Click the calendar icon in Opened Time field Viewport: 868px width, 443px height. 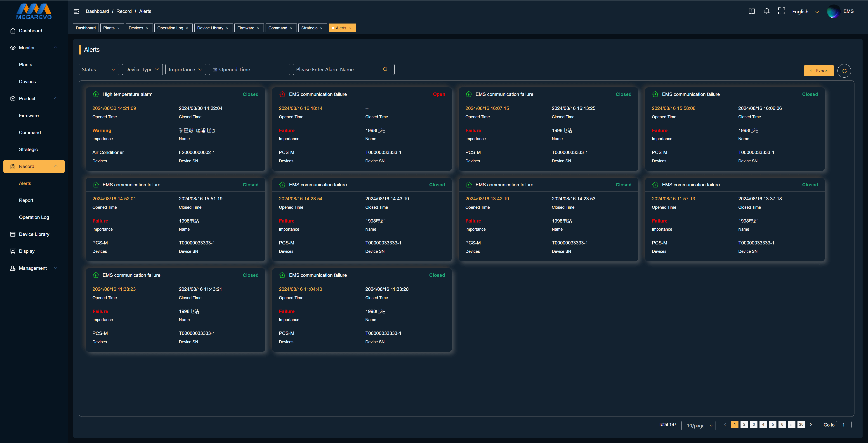[x=215, y=69]
